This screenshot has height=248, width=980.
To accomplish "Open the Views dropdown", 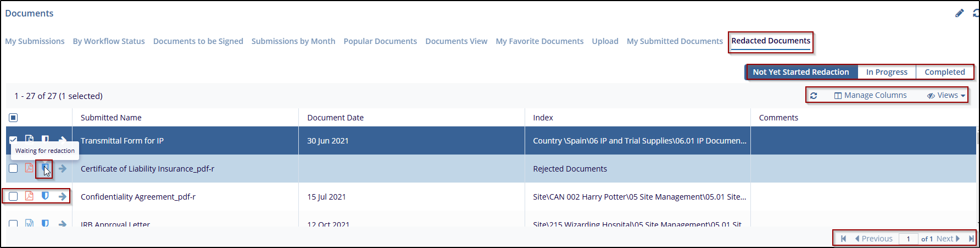I will coord(946,96).
